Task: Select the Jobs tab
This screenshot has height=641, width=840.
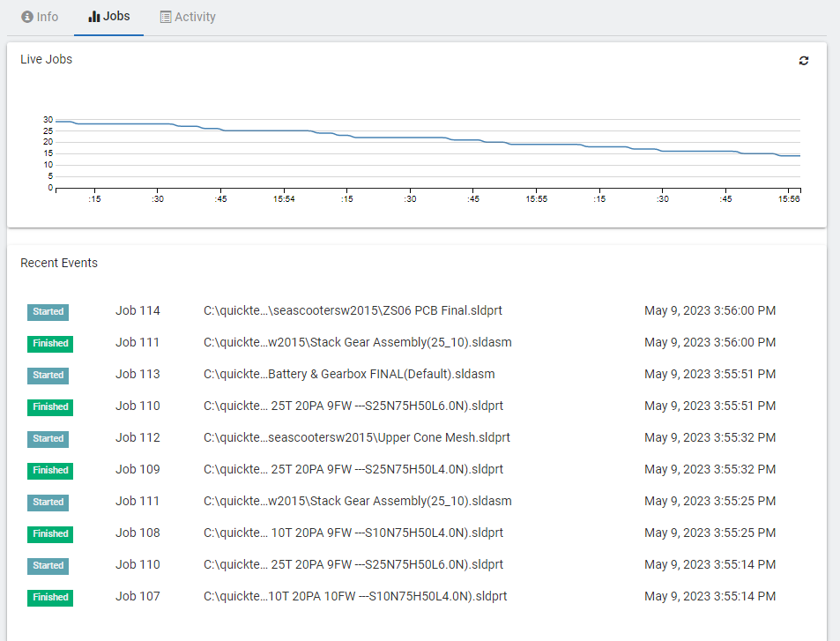Action: point(108,17)
